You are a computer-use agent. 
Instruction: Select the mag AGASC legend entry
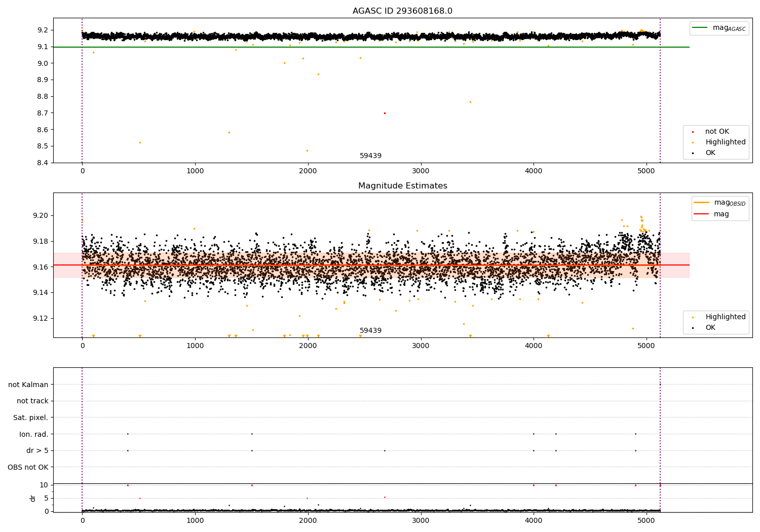[719, 28]
